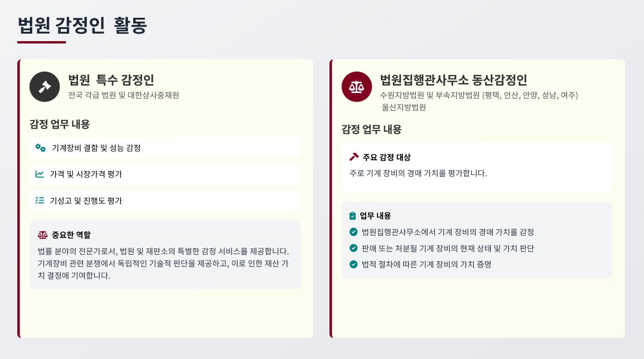Viewport: 644px width, 359px height.
Task: Click the small scale icon beside 중요한 역할
Action: click(x=43, y=235)
